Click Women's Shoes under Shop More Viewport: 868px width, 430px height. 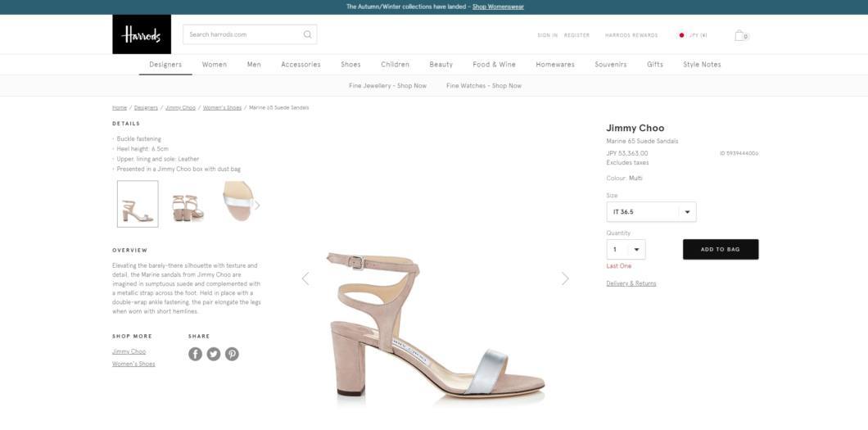coord(133,364)
